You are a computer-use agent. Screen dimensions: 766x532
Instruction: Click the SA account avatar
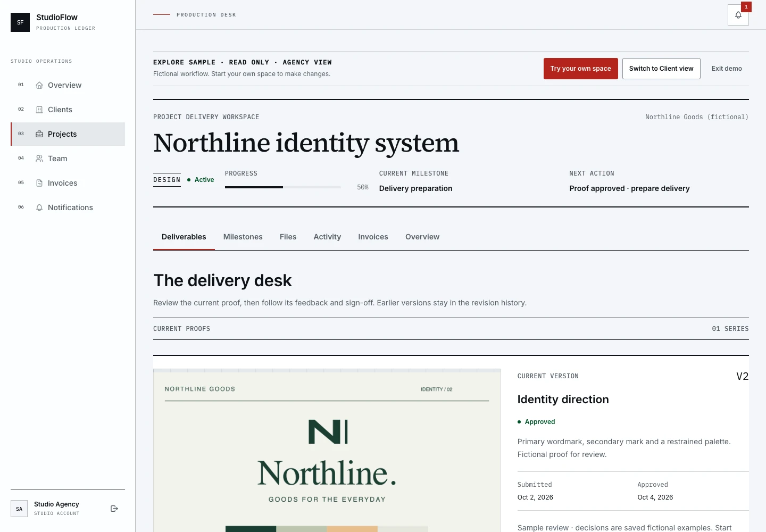click(x=19, y=509)
